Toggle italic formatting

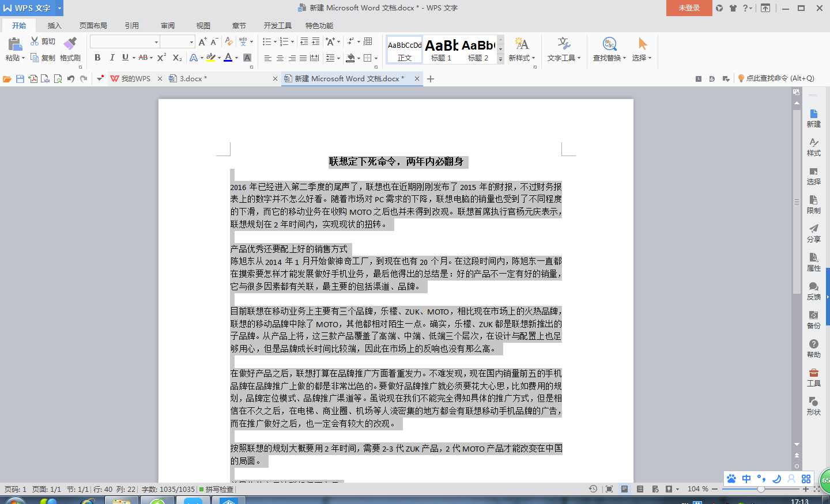(x=112, y=58)
